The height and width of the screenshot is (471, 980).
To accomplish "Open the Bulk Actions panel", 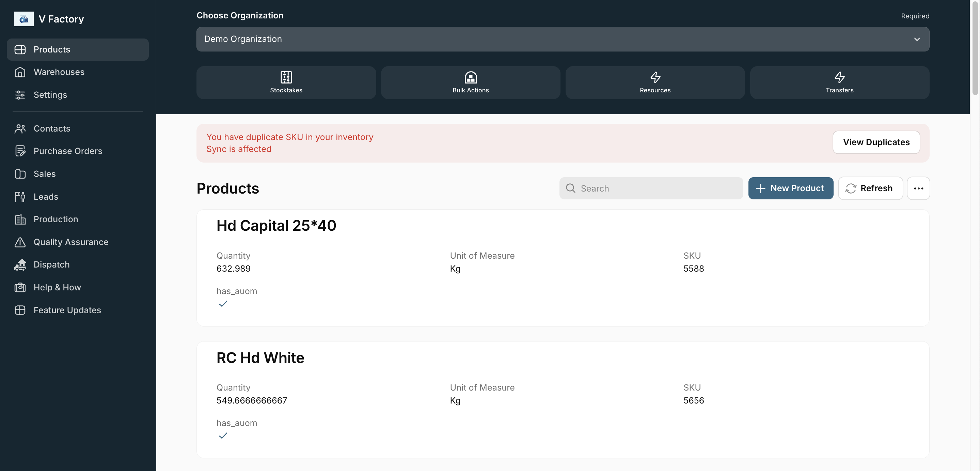I will click(x=470, y=82).
